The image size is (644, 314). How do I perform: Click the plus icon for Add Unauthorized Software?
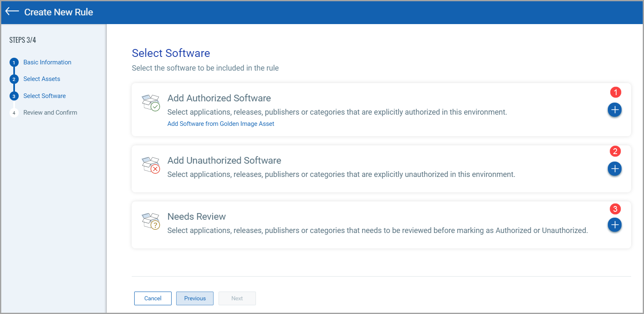point(615,169)
